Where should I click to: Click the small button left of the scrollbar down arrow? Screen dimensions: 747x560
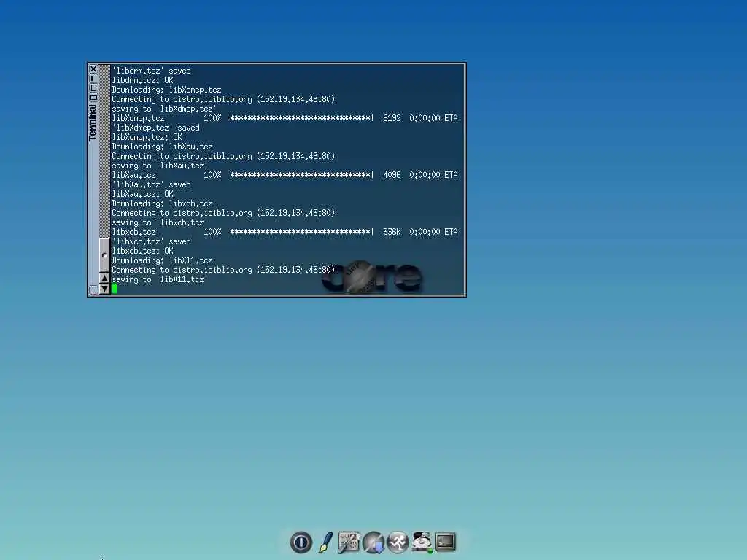click(93, 289)
